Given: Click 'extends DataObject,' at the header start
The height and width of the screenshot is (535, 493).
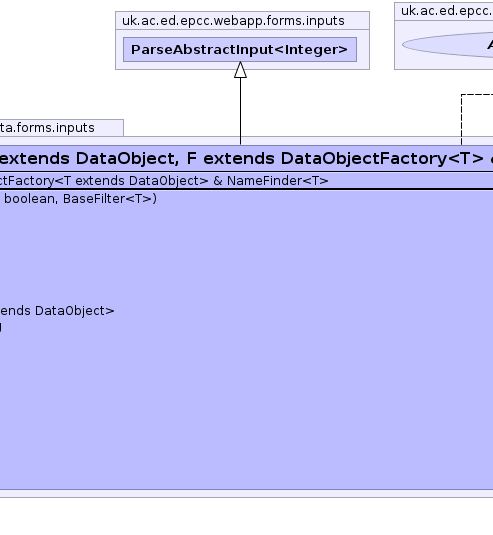Looking at the screenshot, I should (x=89, y=159).
